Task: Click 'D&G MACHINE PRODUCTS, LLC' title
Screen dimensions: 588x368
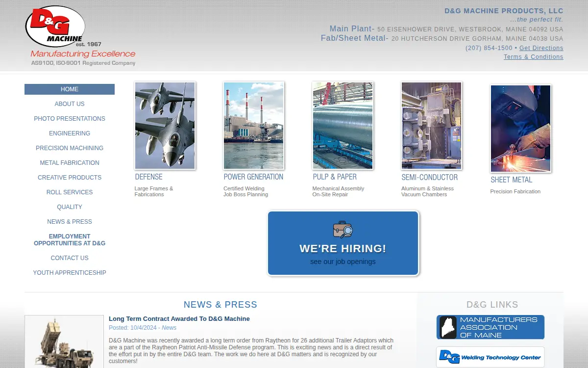Action: coord(504,11)
